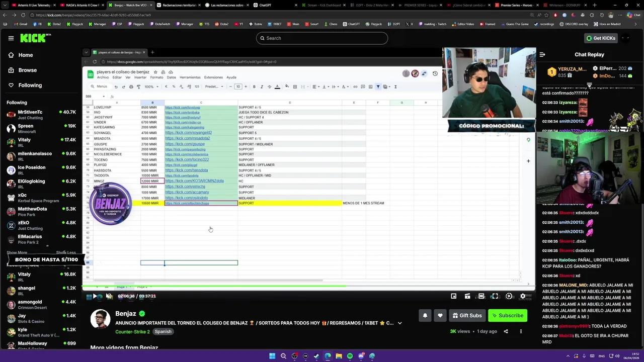
Task: Open the Kick hamburger menu
Action: (11, 38)
